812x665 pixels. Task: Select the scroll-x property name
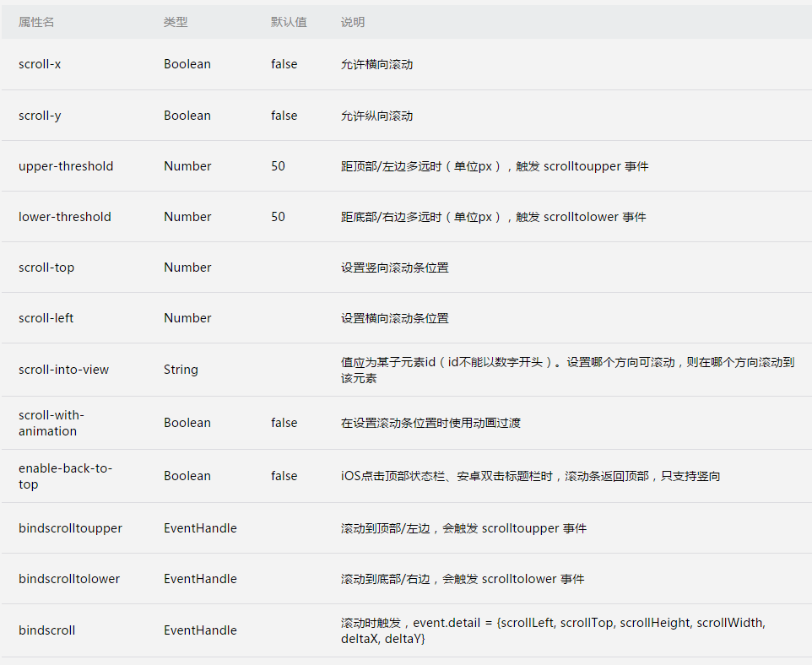(x=40, y=64)
